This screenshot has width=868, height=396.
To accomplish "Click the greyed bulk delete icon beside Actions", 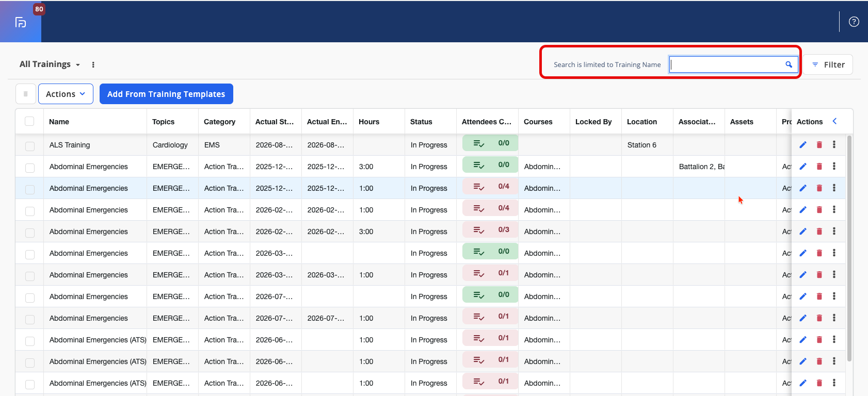I will pos(26,94).
